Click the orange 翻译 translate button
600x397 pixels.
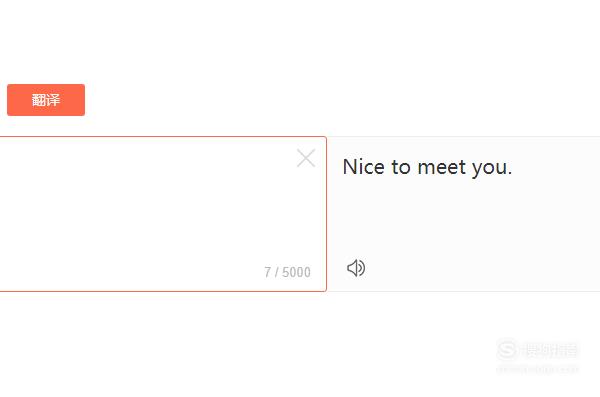pyautogui.click(x=46, y=100)
